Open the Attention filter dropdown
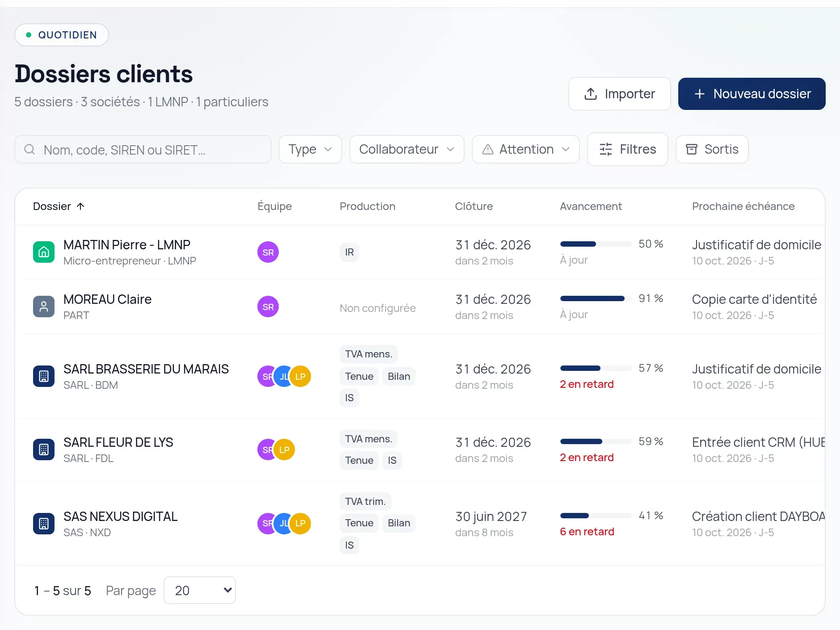Screen dimensions: 840x630 (x=526, y=149)
